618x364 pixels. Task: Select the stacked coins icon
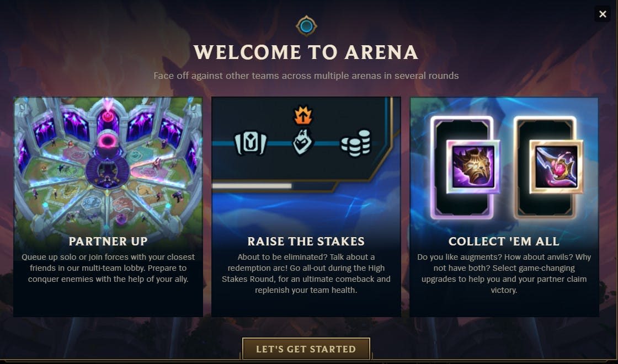[x=355, y=143]
